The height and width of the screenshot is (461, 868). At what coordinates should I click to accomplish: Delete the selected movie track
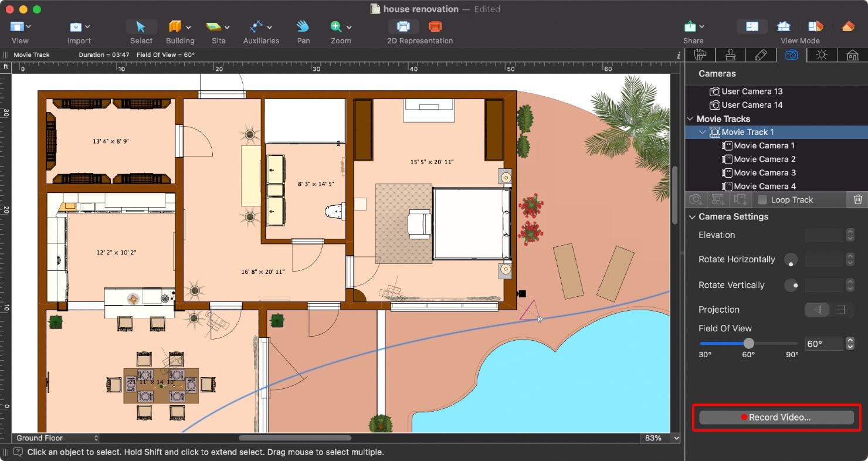click(x=857, y=199)
